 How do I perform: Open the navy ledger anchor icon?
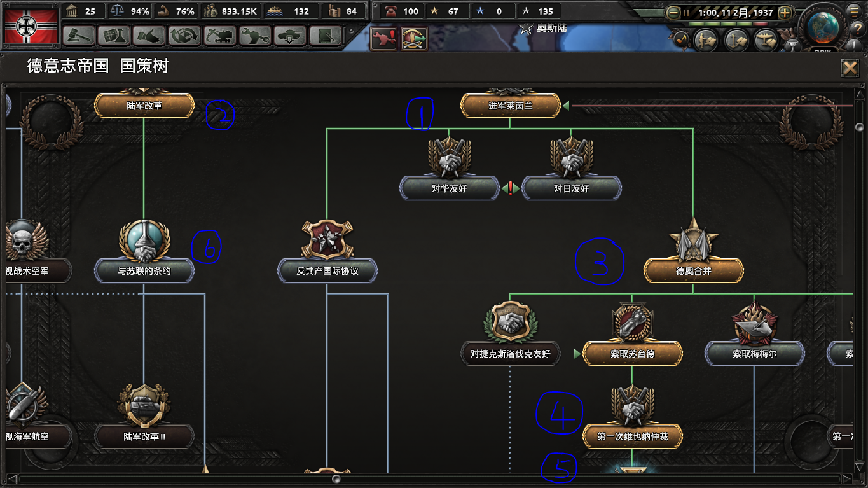coord(736,40)
